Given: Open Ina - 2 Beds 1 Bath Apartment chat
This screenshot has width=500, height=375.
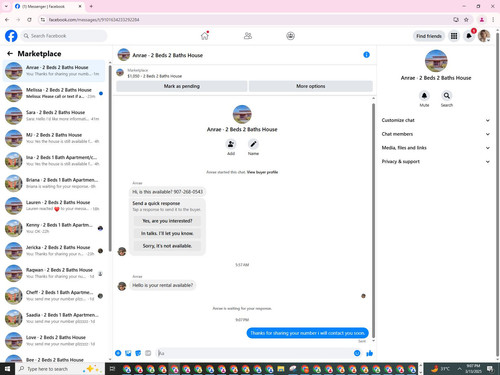Looking at the screenshot, I should click(x=54, y=161).
